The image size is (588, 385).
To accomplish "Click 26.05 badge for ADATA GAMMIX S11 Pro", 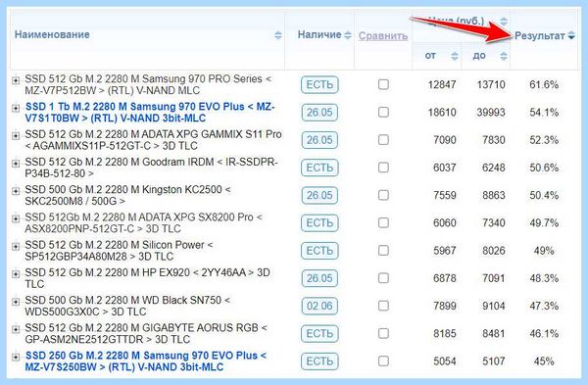I will pyautogui.click(x=319, y=140).
